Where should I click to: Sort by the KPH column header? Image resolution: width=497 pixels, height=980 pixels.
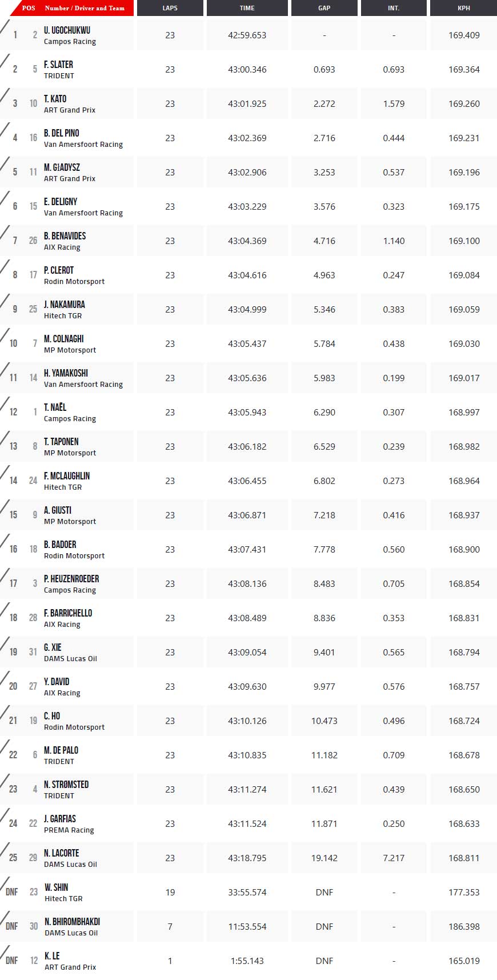click(463, 8)
